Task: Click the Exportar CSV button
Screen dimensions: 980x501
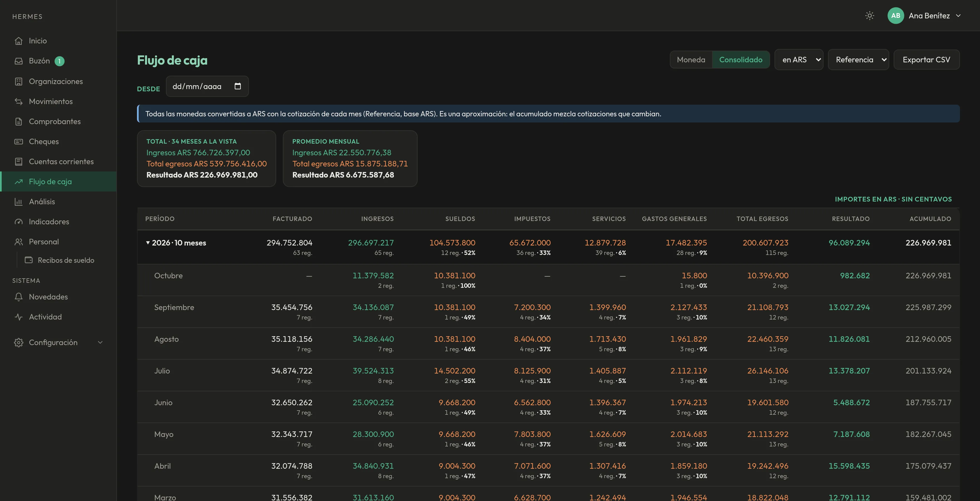Action: tap(926, 60)
